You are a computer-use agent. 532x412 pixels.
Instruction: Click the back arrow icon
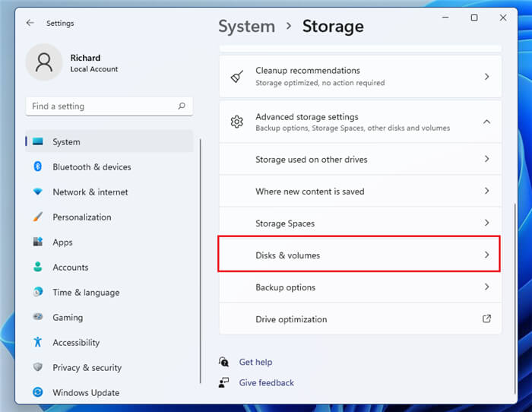[x=30, y=23]
